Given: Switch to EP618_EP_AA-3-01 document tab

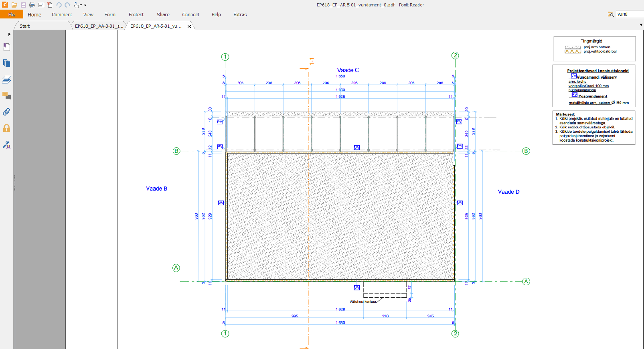Looking at the screenshot, I should [99, 26].
